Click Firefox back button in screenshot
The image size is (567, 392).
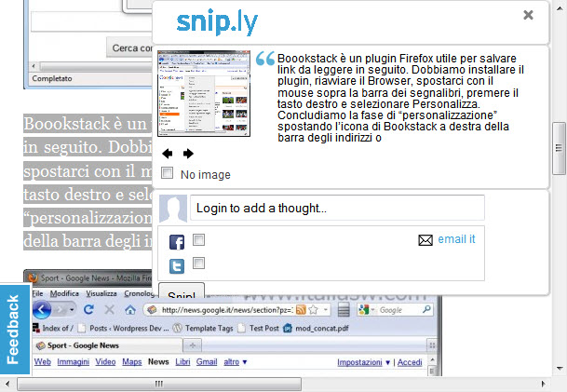tap(42, 310)
